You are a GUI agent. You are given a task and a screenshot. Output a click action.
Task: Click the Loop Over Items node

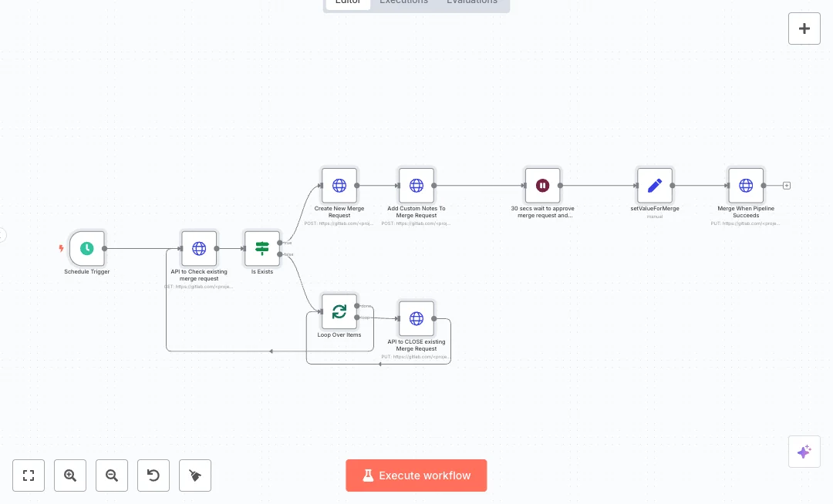click(x=339, y=311)
